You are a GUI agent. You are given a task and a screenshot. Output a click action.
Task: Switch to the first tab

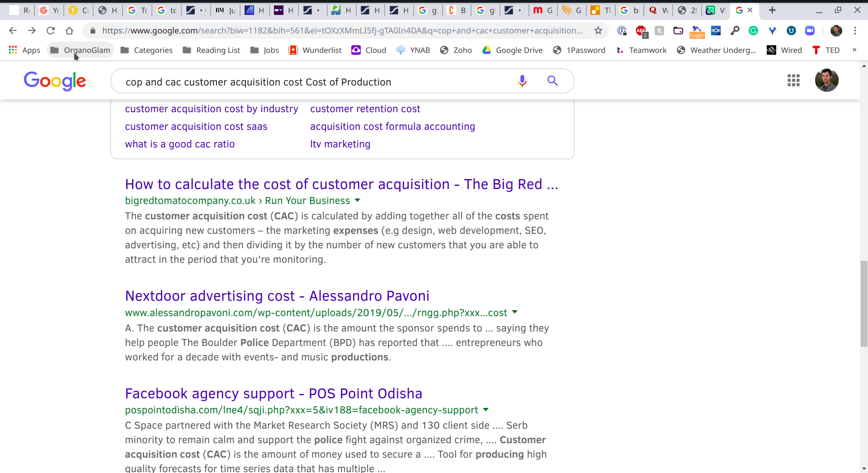coord(20,10)
